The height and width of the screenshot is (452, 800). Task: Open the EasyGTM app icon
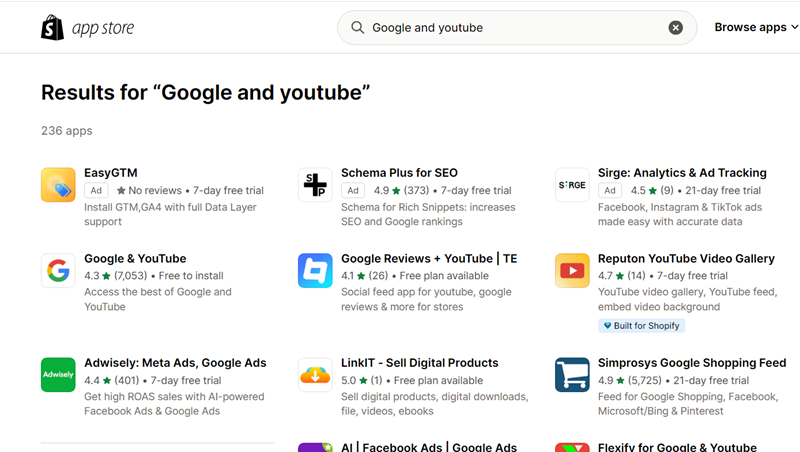pos(58,185)
